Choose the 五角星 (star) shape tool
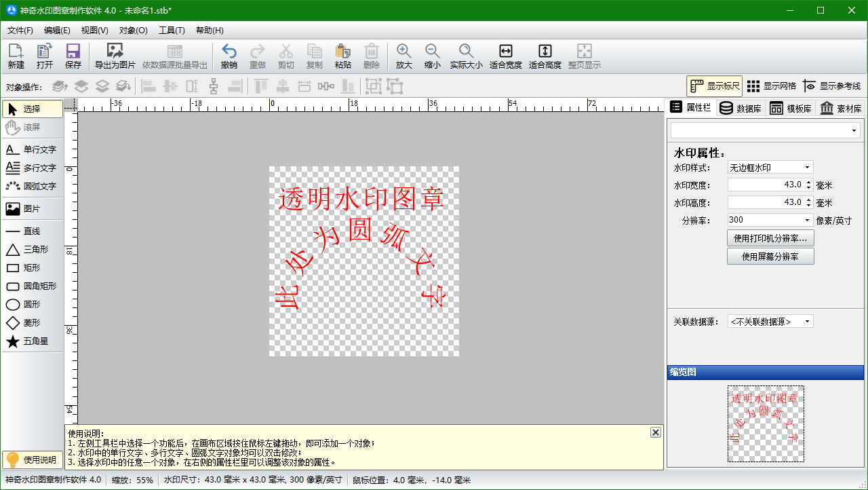868x490 pixels. click(32, 341)
